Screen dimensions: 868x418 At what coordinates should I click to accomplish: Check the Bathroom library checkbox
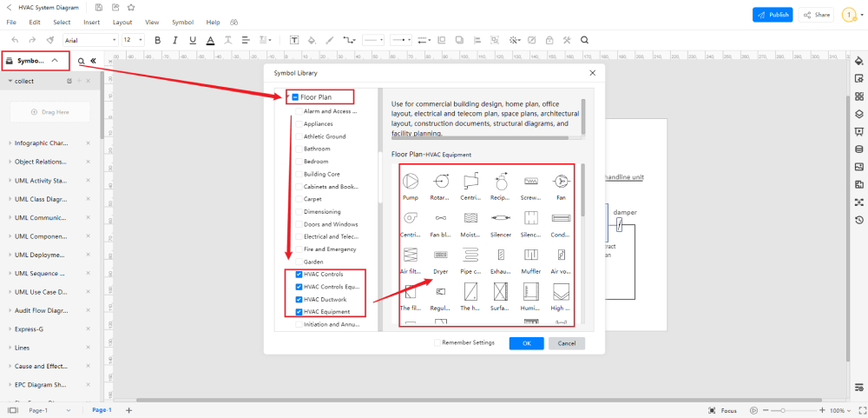(x=299, y=149)
